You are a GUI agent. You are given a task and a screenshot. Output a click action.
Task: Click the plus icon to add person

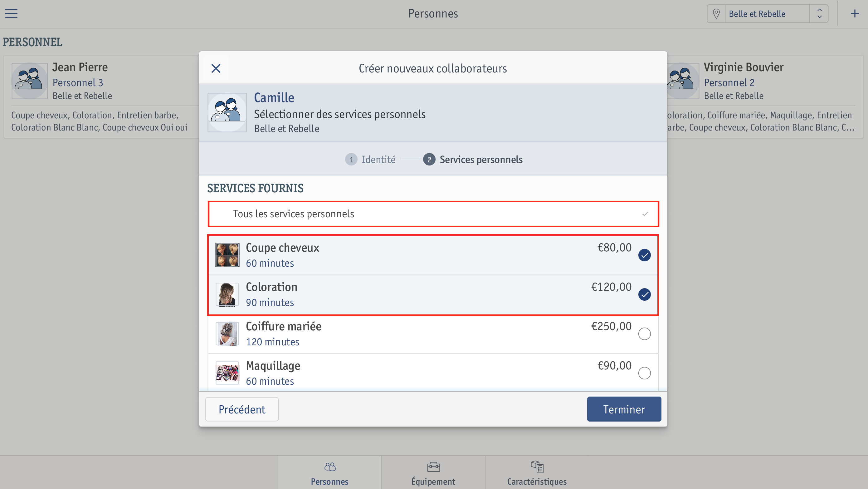(855, 13)
